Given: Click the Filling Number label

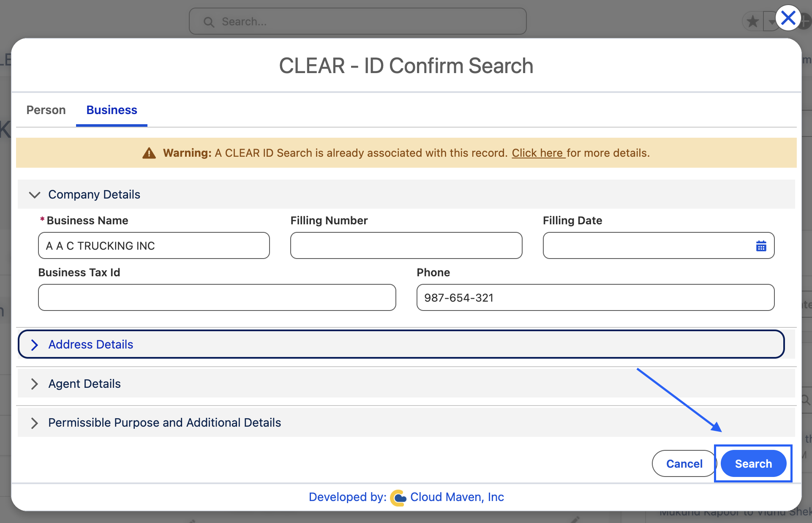Looking at the screenshot, I should pos(329,221).
